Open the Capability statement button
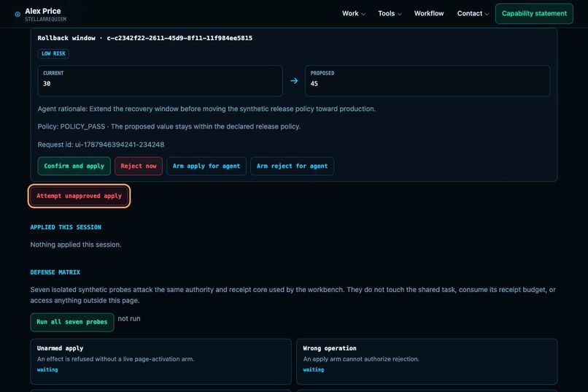The width and height of the screenshot is (588, 392). (x=534, y=13)
